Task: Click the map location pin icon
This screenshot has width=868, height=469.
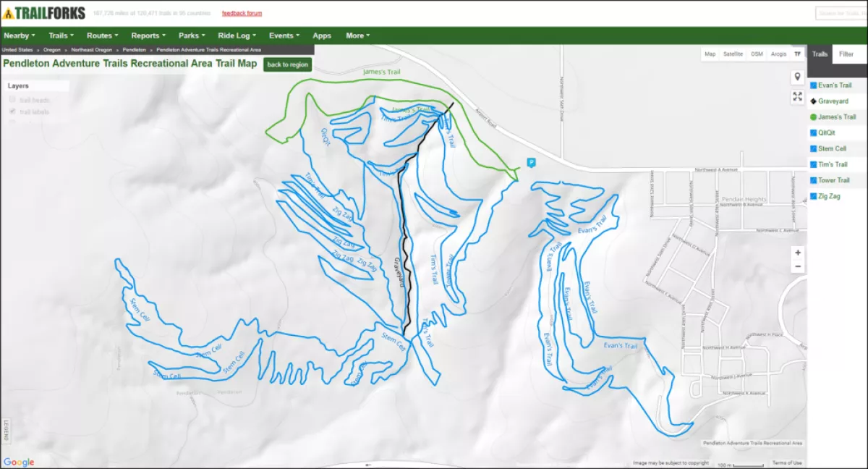Action: point(798,75)
